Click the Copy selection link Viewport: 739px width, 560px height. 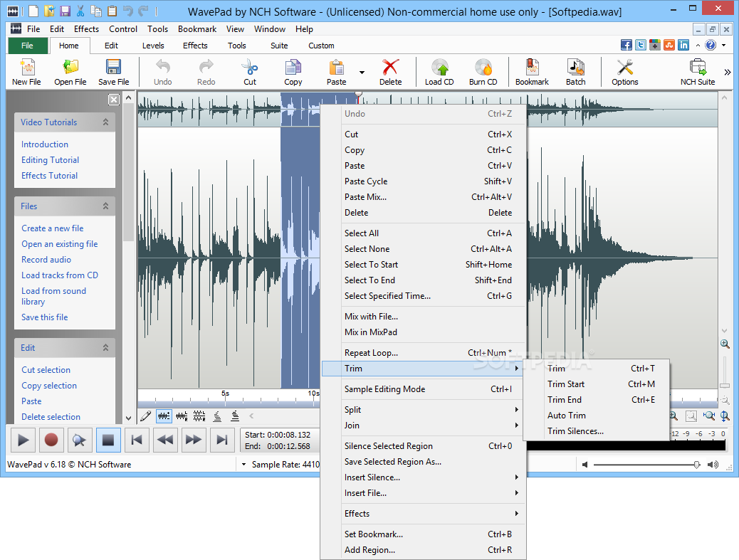(x=49, y=386)
